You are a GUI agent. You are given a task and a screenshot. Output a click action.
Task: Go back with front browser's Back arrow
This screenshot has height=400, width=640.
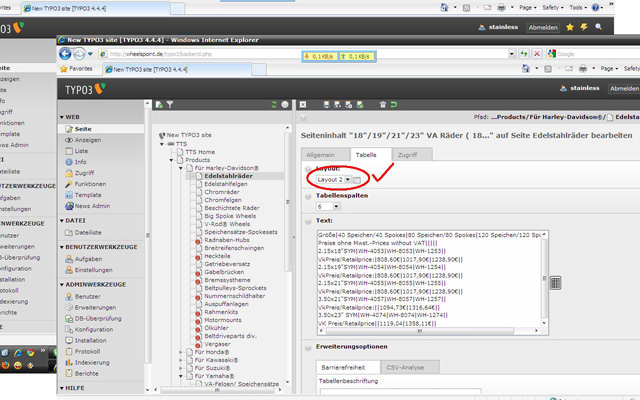coord(65,54)
